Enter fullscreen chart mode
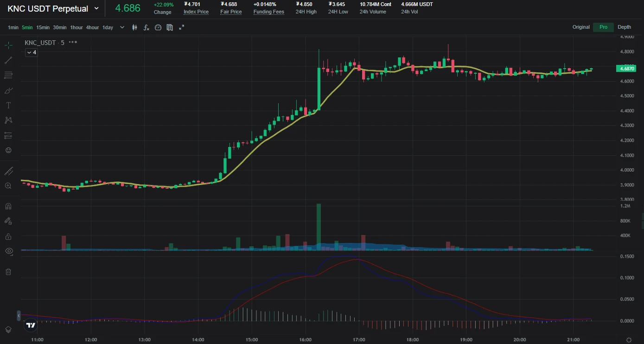 pos(182,27)
